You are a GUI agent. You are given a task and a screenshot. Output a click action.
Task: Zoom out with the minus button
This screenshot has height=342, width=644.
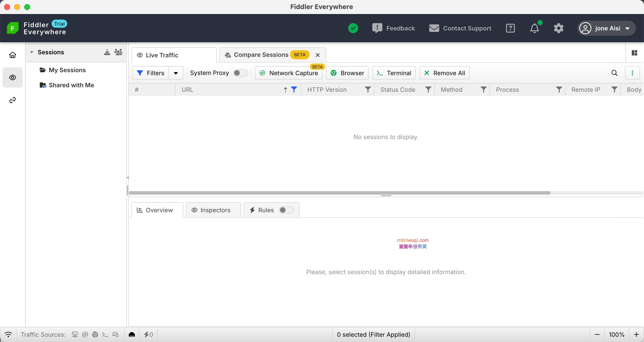pyautogui.click(x=597, y=334)
